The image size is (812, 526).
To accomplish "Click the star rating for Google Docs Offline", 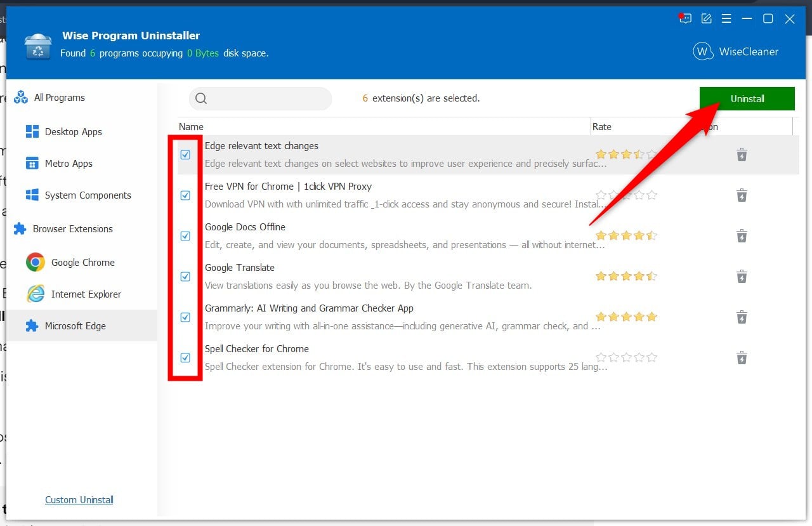I will (x=626, y=235).
